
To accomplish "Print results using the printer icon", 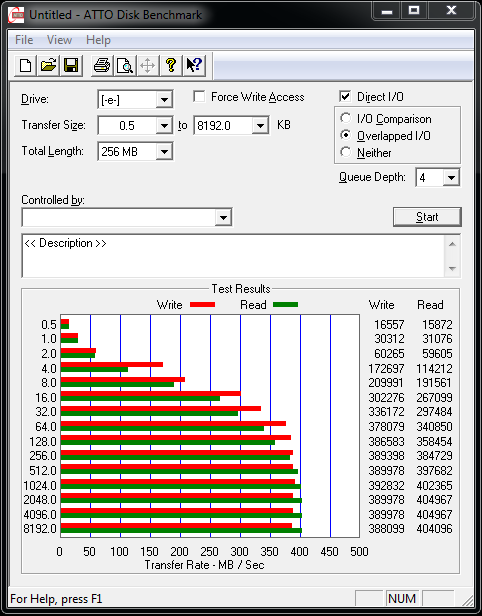I will (102, 65).
